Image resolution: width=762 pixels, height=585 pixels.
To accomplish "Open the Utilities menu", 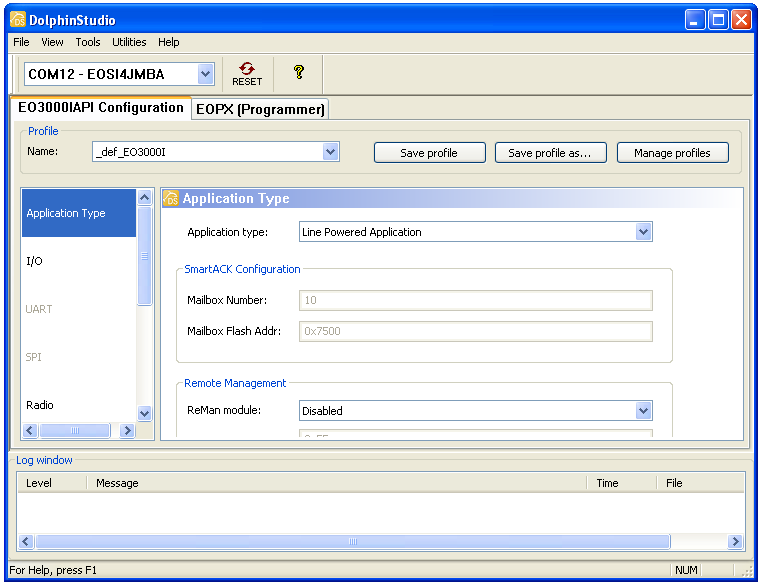I will [x=129, y=42].
